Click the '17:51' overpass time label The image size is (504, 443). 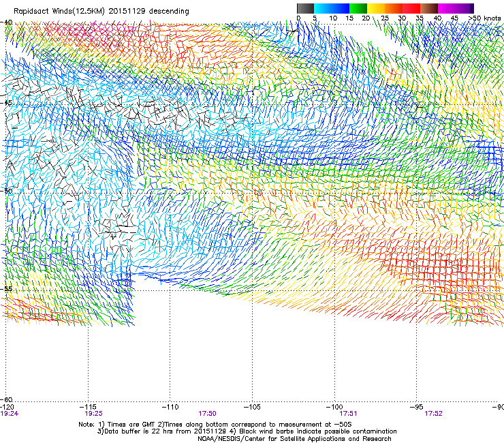click(348, 414)
